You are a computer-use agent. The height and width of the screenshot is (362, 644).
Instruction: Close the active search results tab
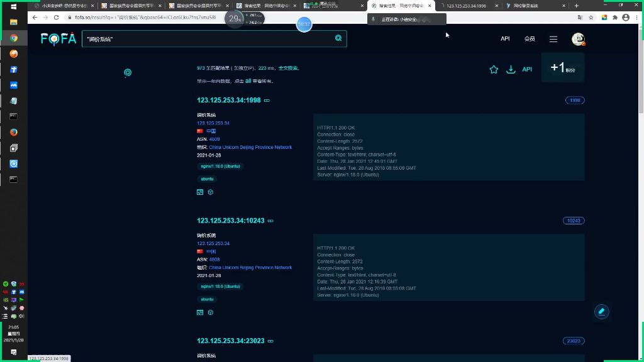pos(430,6)
